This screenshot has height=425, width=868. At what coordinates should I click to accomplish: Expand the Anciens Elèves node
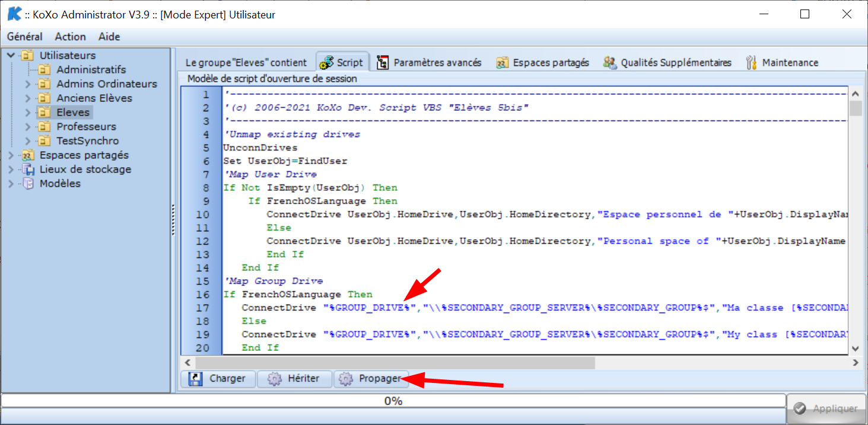27,98
